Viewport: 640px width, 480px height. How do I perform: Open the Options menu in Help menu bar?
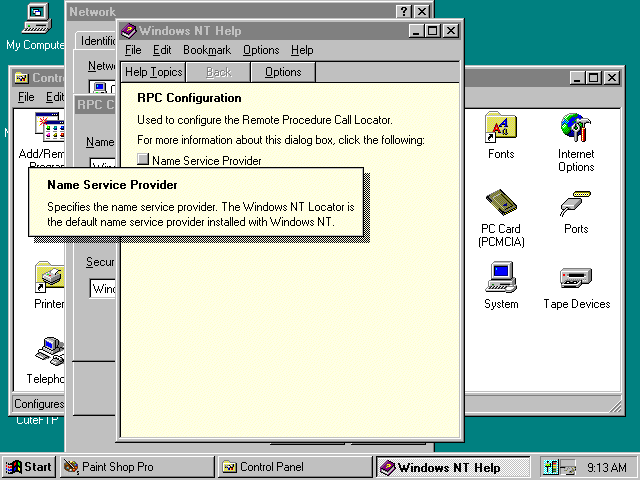[x=261, y=50]
